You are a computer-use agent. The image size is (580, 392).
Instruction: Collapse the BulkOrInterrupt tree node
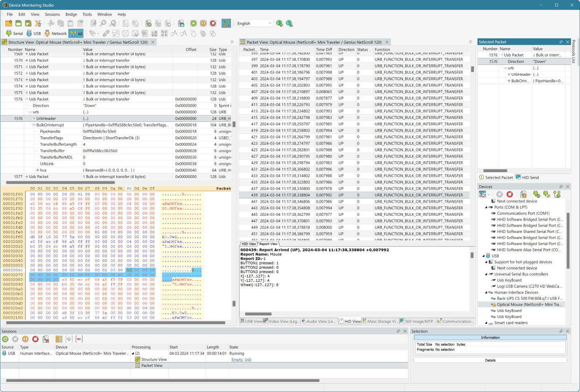34,125
